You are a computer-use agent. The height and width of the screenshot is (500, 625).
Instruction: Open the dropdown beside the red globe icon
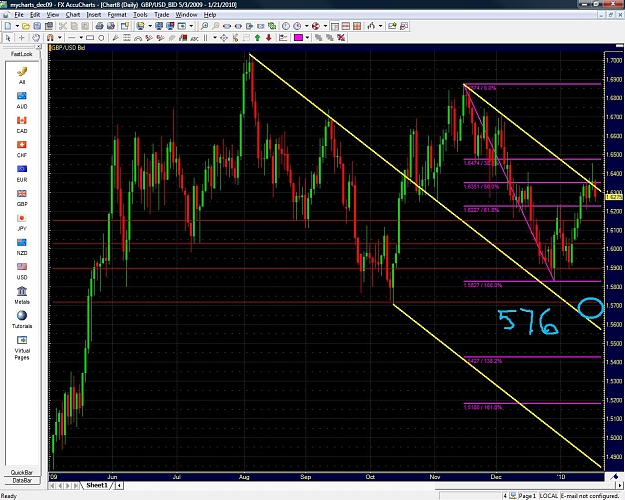point(325,26)
